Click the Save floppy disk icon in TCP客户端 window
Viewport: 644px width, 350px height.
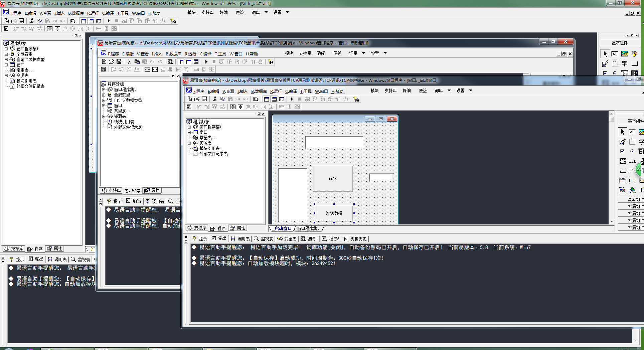click(x=205, y=99)
